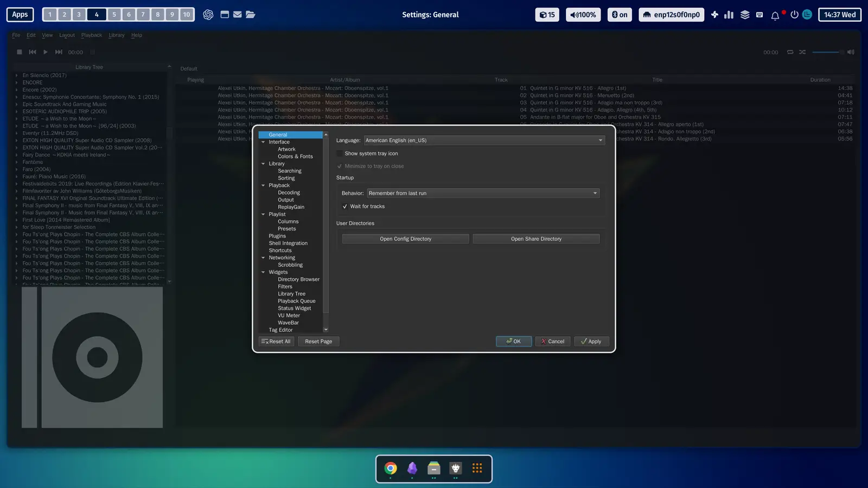This screenshot has width=868, height=488.
Task: Mute audio with the speaker icon
Action: [x=851, y=52]
